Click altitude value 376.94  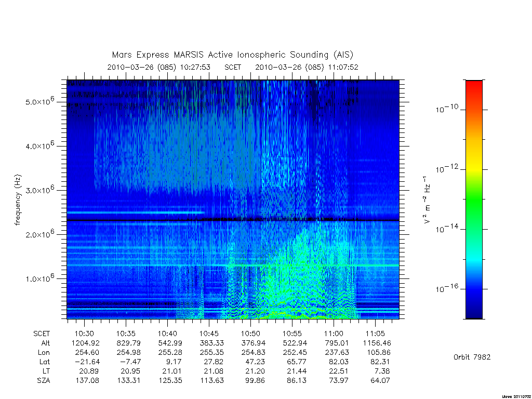tap(254, 343)
